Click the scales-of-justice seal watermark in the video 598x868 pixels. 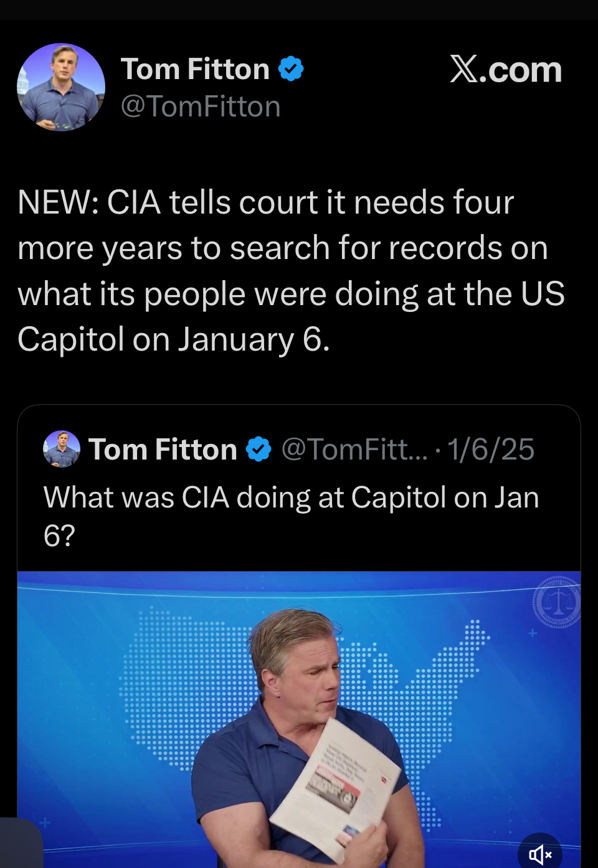[558, 601]
